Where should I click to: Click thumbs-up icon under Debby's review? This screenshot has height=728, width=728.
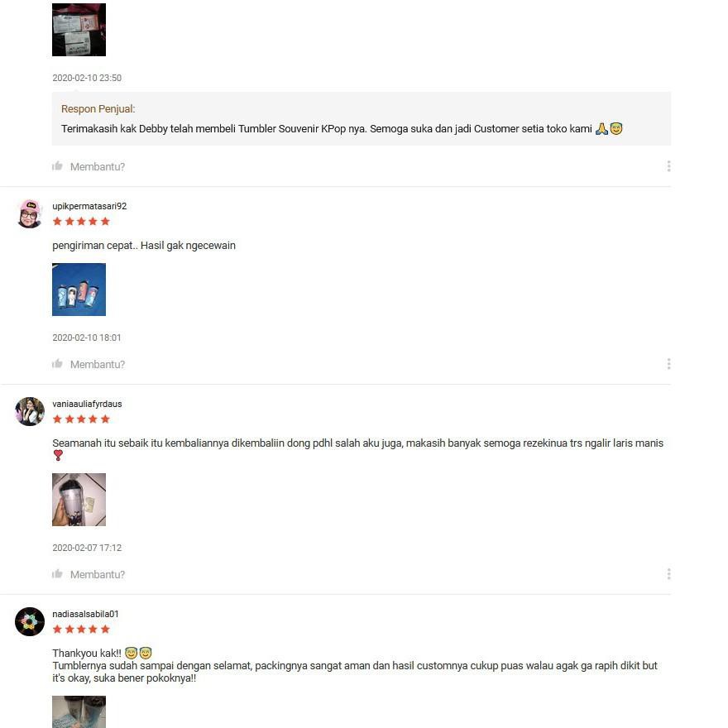click(57, 166)
